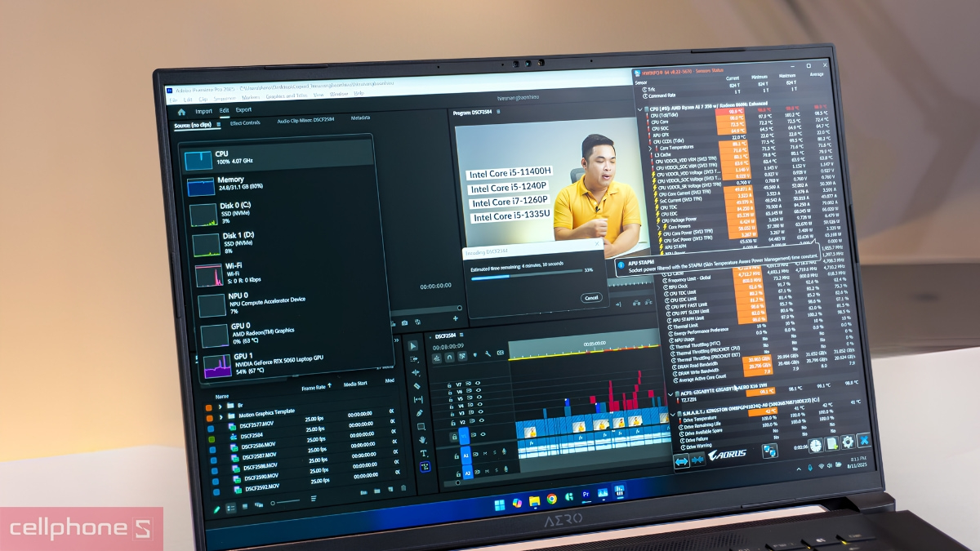Go to the Premiere Pro Home screen
980x551 pixels.
click(181, 111)
